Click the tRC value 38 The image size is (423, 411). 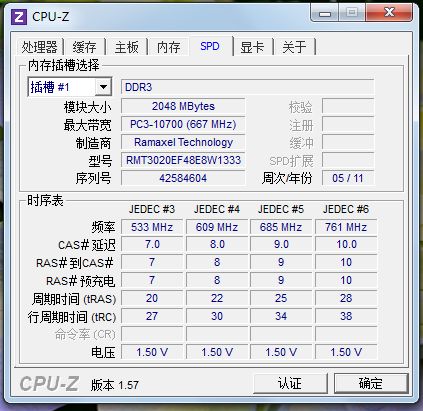coord(346,316)
